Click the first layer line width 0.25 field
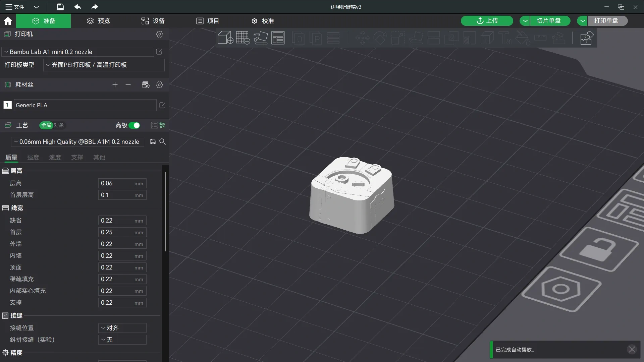This screenshot has height=362, width=644. (122, 232)
